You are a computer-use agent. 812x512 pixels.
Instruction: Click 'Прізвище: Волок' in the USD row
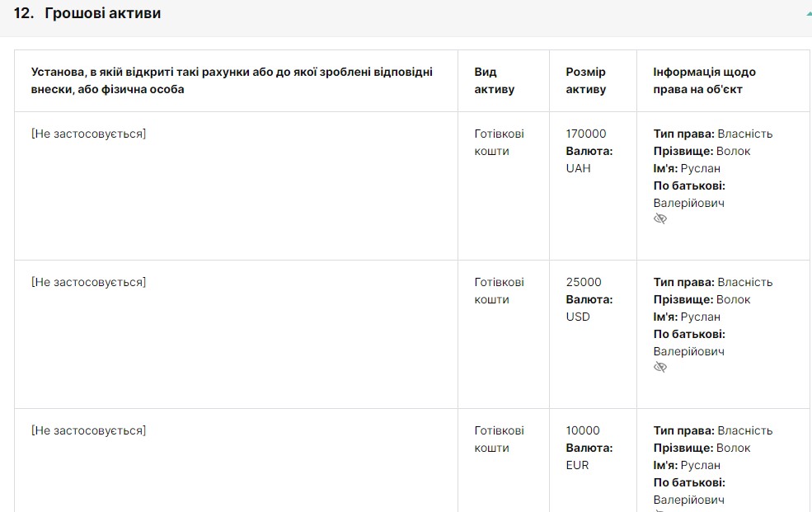click(x=702, y=299)
